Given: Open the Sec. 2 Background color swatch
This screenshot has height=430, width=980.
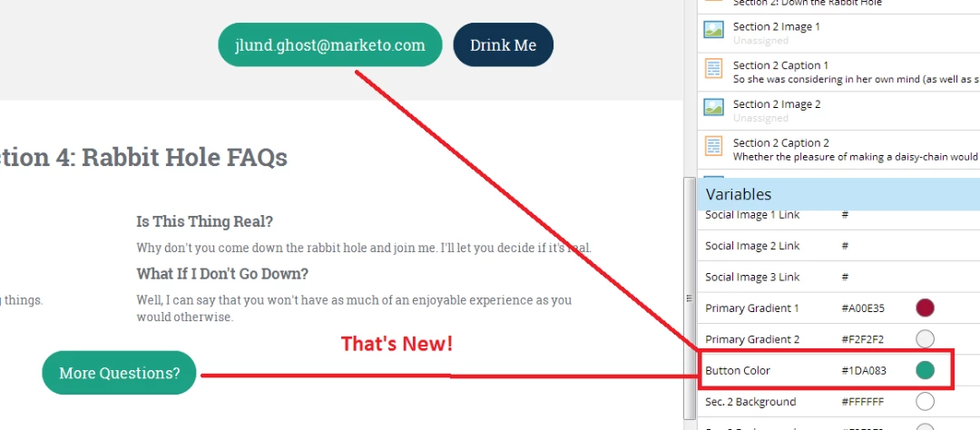Looking at the screenshot, I should pos(925,401).
